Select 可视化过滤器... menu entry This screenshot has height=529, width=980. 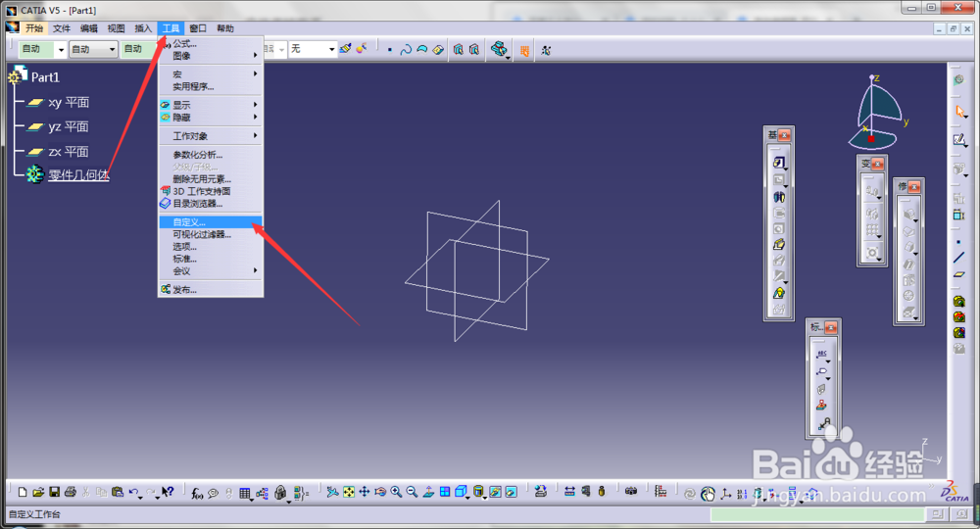click(210, 234)
